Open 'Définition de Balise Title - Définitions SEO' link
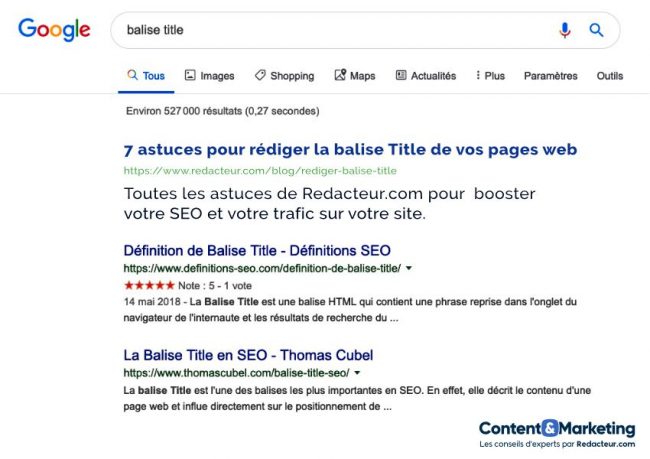 (x=257, y=250)
